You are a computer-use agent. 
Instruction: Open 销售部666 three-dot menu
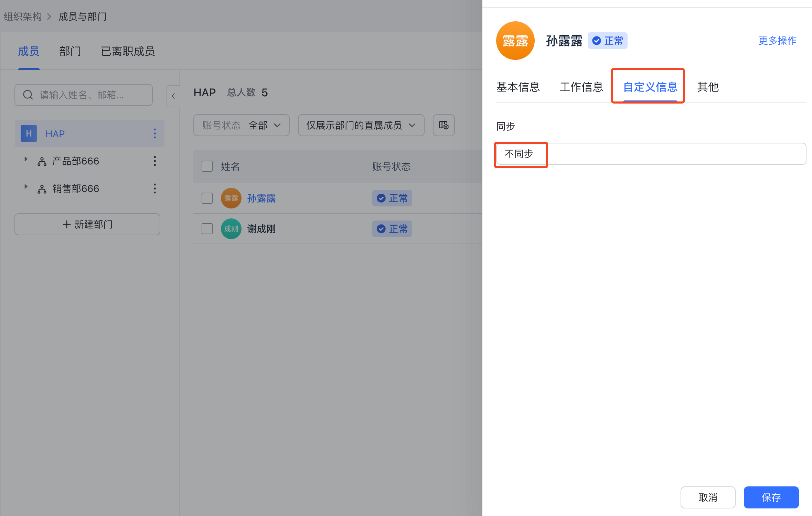(155, 189)
